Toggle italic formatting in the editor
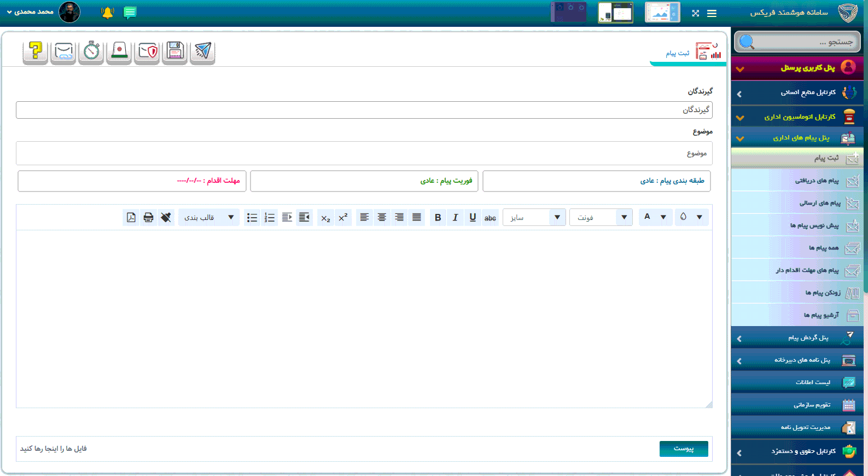The height and width of the screenshot is (476, 868). click(x=455, y=218)
